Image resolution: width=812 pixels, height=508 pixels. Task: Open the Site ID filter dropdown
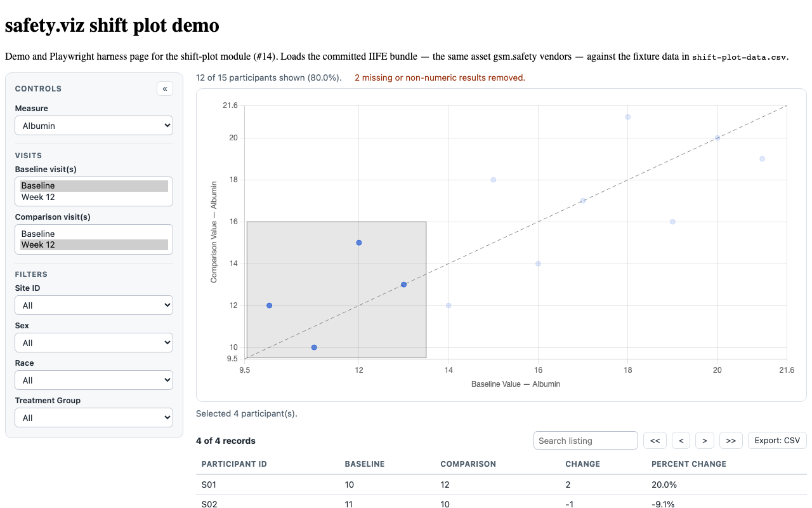tap(94, 305)
